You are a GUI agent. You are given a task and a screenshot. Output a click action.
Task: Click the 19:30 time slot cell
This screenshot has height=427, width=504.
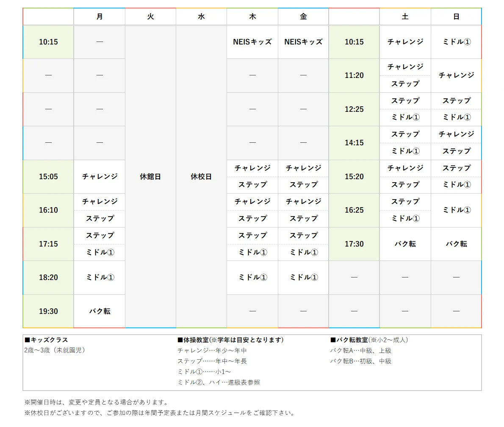tap(48, 311)
